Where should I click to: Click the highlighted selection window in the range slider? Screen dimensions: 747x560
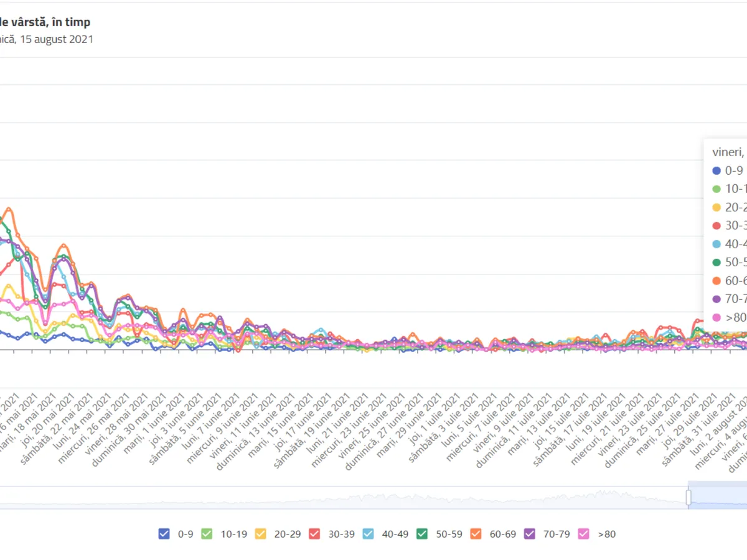[719, 498]
